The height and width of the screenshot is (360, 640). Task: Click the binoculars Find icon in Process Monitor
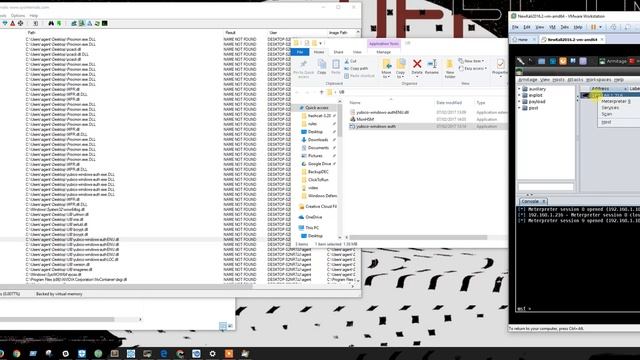pyautogui.click(x=51, y=23)
